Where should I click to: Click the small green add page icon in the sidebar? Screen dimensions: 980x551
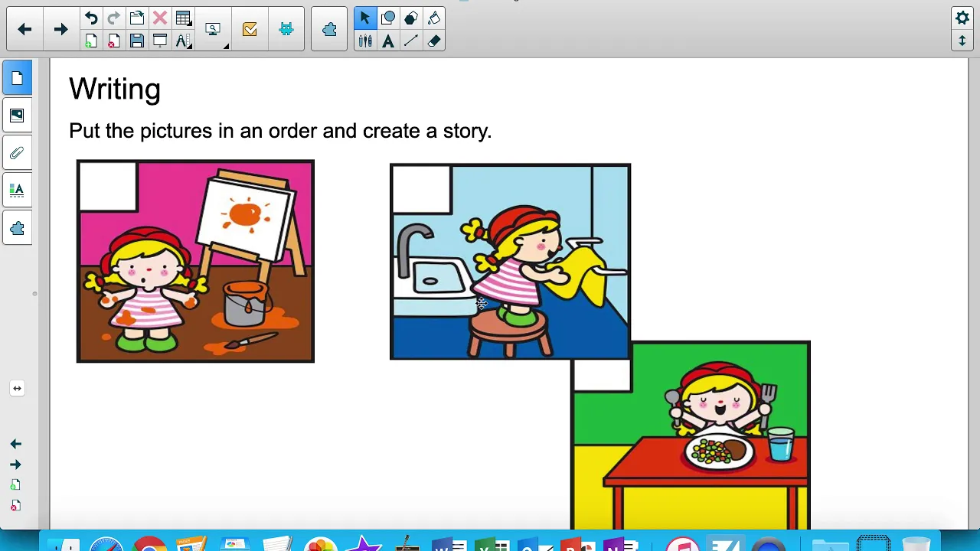point(15,485)
